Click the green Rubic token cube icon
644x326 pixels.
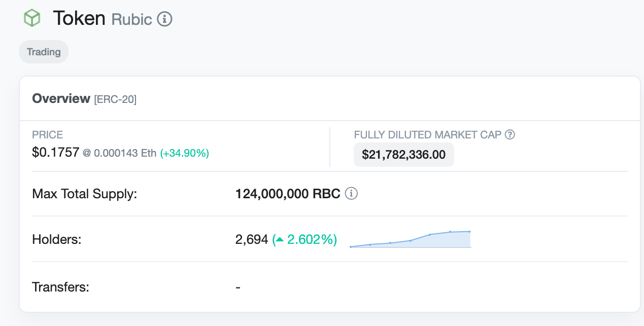(32, 18)
